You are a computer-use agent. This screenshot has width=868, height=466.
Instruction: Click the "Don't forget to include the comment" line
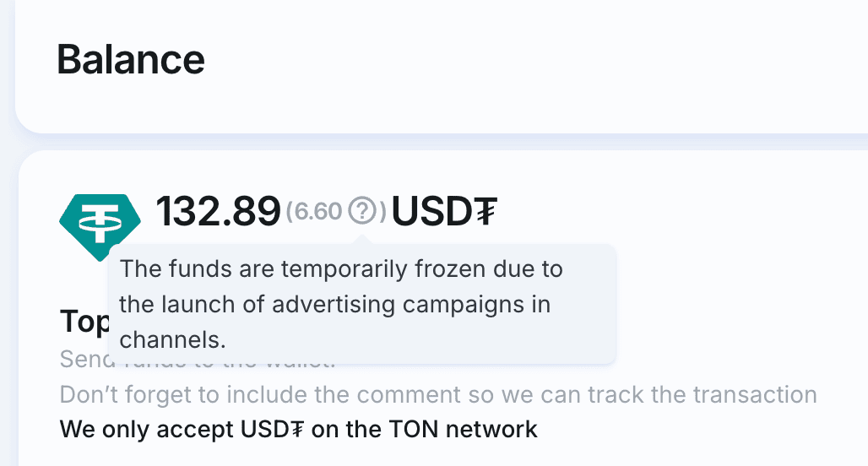coord(437,394)
